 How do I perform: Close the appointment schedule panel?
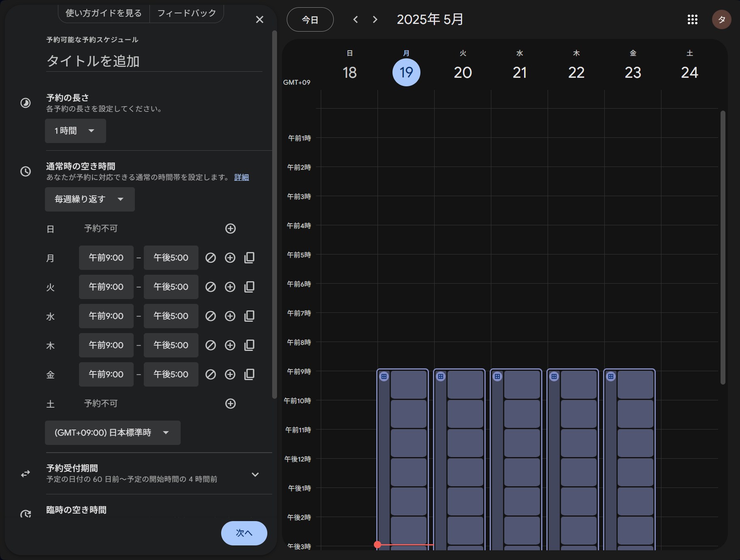[260, 19]
